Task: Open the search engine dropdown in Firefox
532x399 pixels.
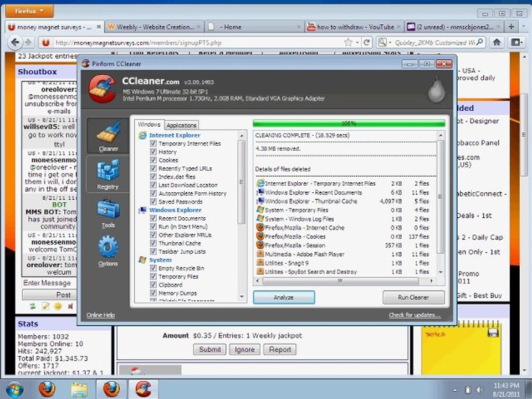Action: click(x=384, y=43)
